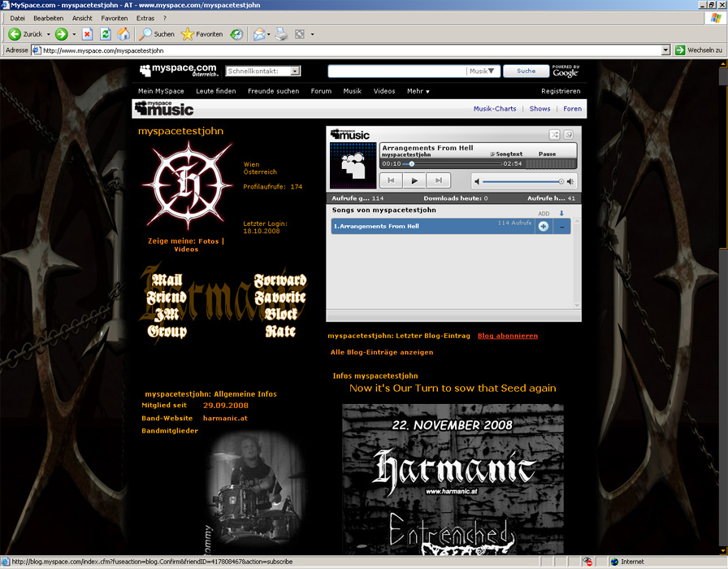Click the green forward arrow button
This screenshot has height=569, width=728.
pyautogui.click(x=61, y=34)
